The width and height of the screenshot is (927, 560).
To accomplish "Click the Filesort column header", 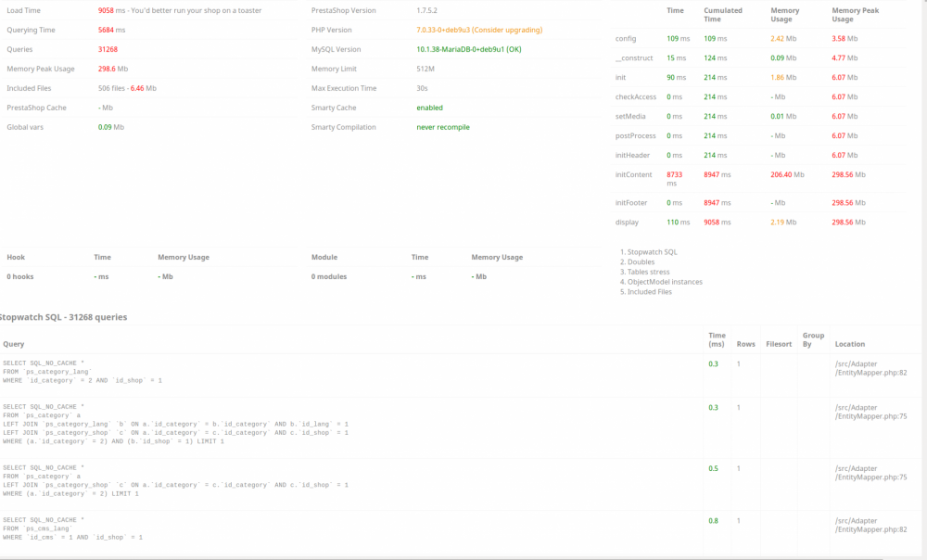I will coord(779,344).
